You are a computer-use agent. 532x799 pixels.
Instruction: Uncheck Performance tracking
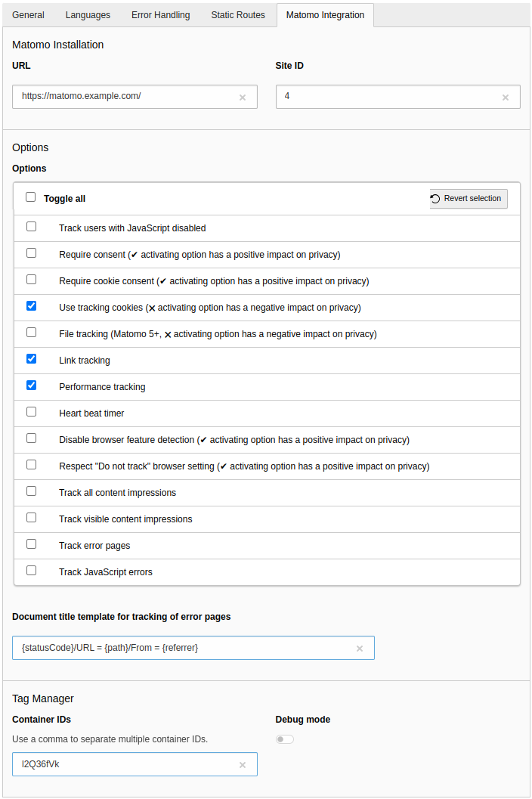point(32,386)
